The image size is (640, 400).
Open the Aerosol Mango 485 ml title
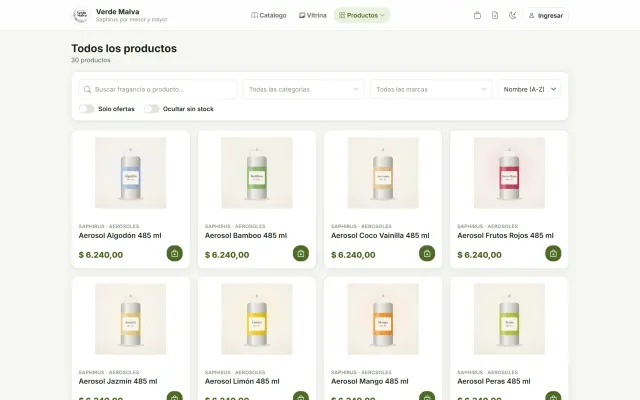[x=369, y=381]
